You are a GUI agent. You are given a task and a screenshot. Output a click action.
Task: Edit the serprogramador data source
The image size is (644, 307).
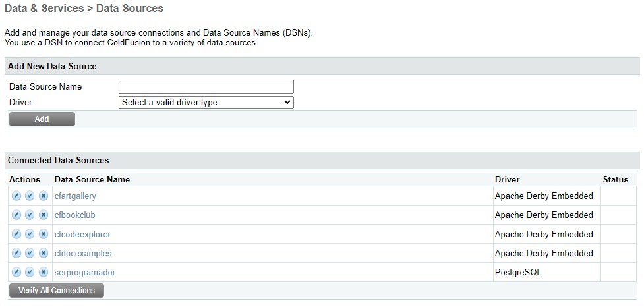[x=16, y=273]
